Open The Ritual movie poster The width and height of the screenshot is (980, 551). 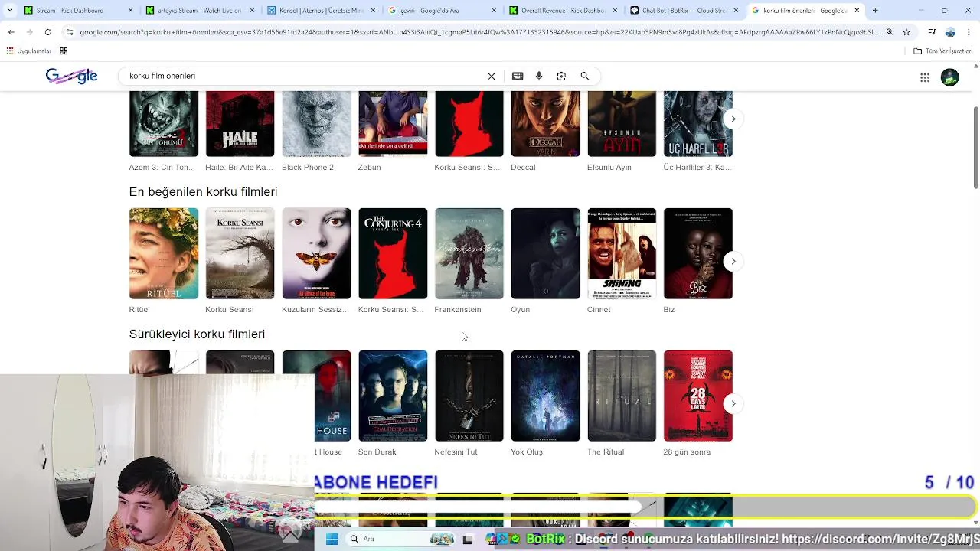pos(622,396)
